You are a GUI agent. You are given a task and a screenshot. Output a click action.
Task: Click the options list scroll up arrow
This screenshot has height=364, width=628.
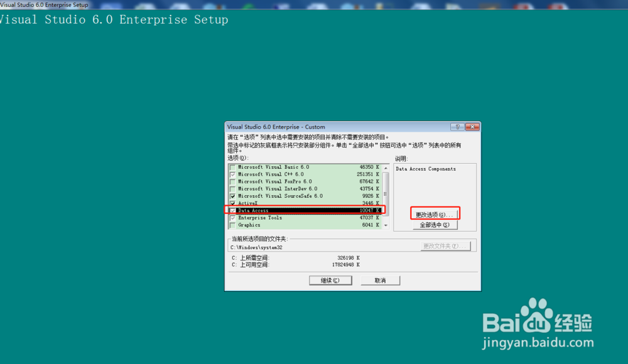[386, 168]
